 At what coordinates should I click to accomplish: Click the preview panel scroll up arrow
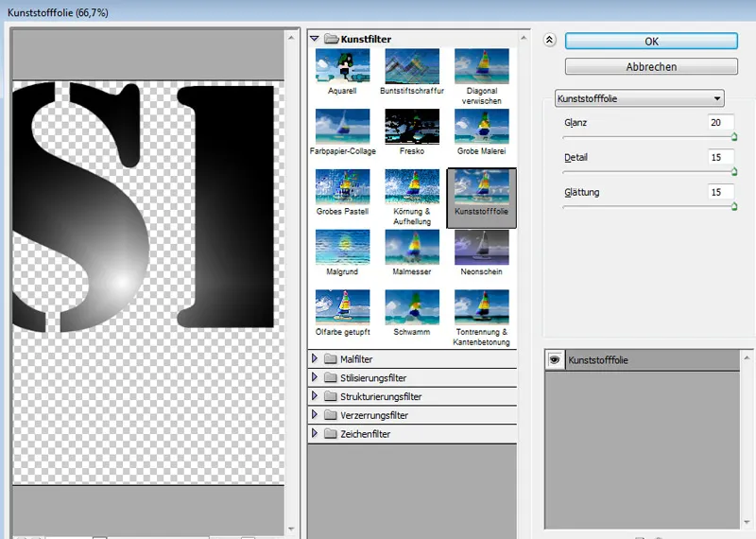(x=291, y=38)
